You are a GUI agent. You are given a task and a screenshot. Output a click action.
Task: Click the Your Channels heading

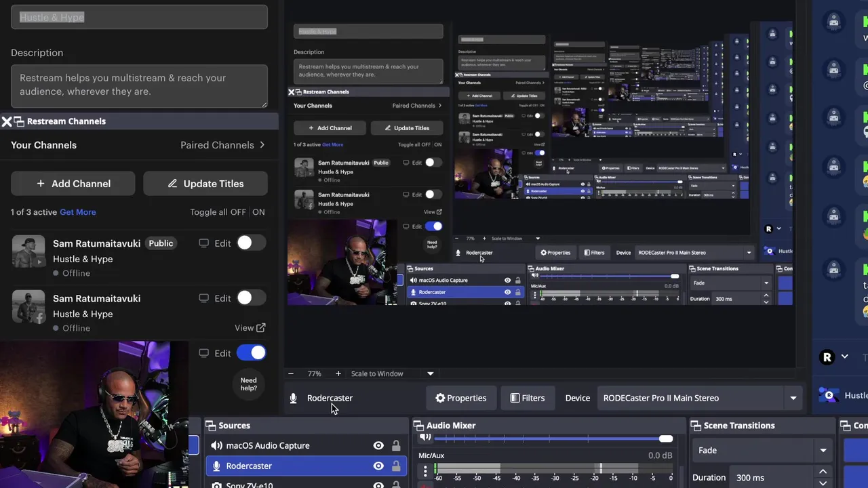[x=43, y=145]
